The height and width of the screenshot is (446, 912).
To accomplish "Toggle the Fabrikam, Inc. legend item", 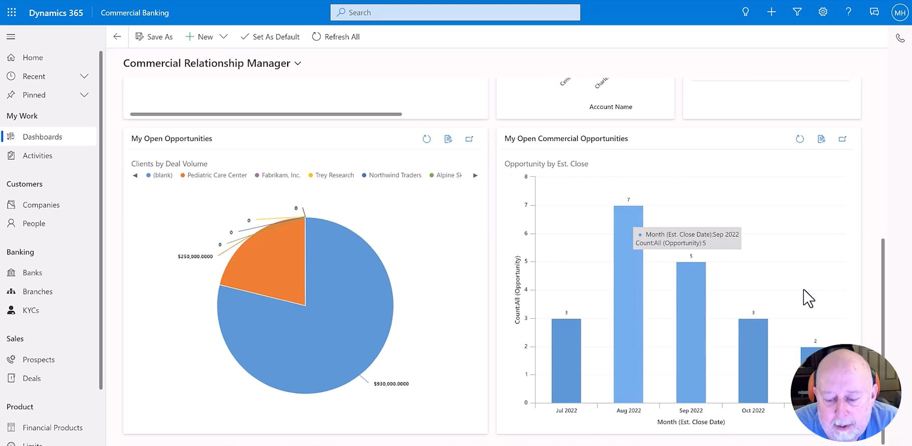I will click(277, 175).
